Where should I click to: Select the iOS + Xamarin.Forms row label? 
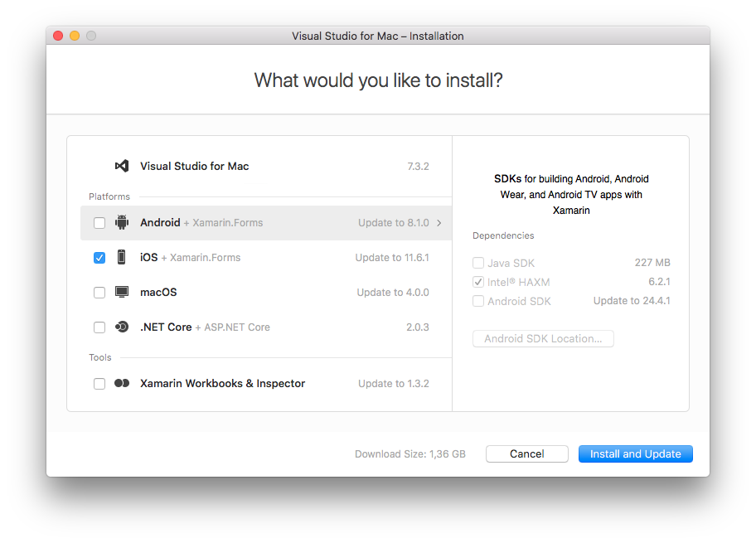pyautogui.click(x=191, y=258)
